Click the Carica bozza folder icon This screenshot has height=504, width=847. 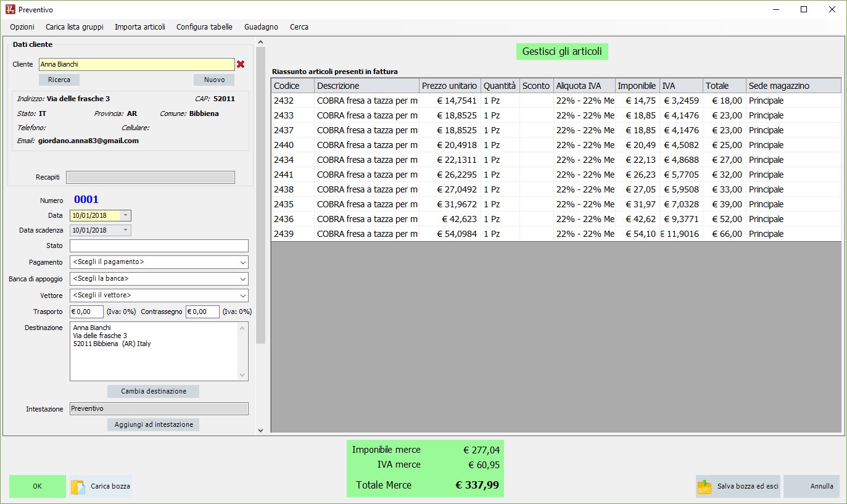78,487
